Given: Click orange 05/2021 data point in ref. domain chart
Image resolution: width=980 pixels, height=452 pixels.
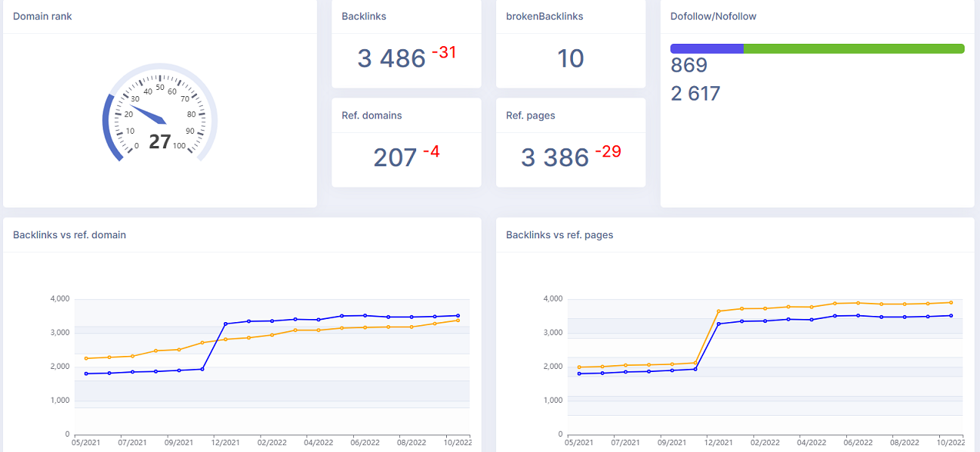Looking at the screenshot, I should click(86, 358).
